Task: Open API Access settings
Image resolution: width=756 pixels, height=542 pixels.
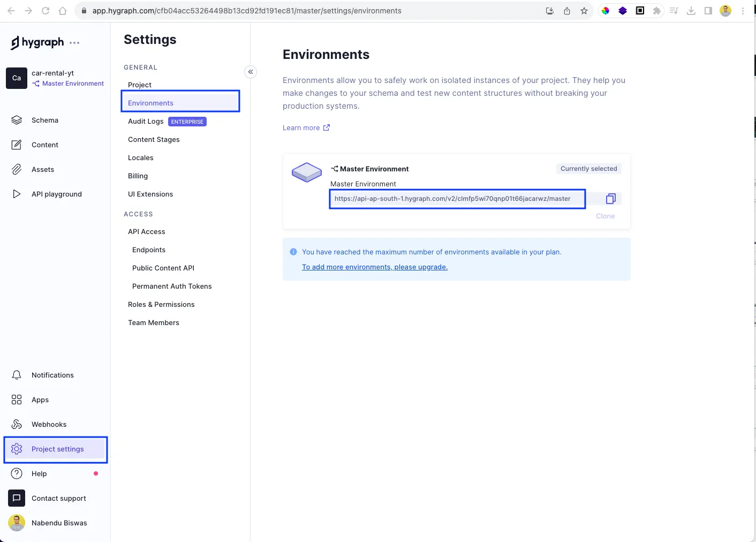Action: tap(147, 232)
